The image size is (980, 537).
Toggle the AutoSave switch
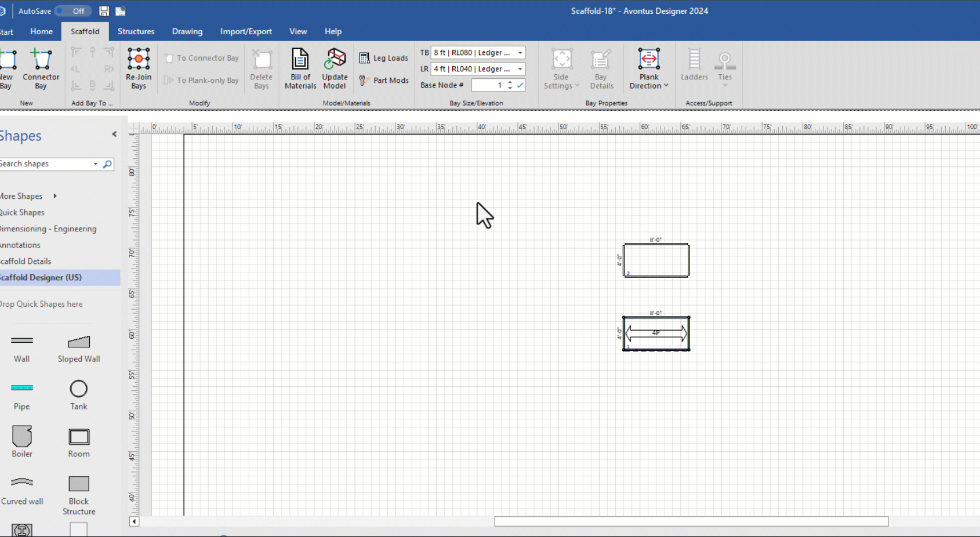click(x=73, y=11)
